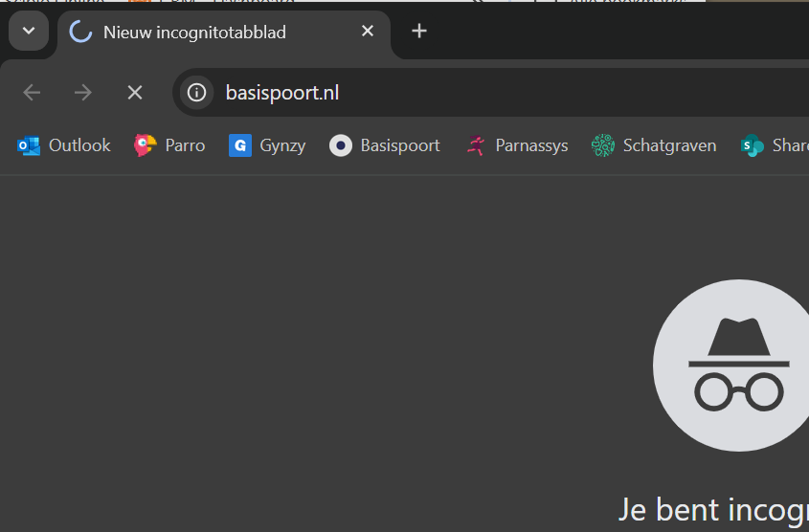Open the Outlook bookmark

click(x=63, y=145)
